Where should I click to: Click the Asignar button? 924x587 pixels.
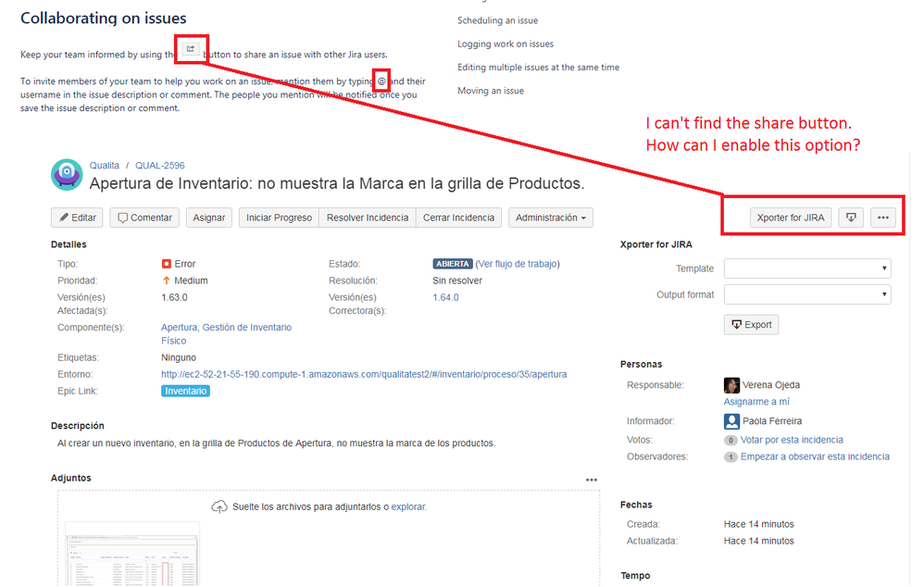209,218
